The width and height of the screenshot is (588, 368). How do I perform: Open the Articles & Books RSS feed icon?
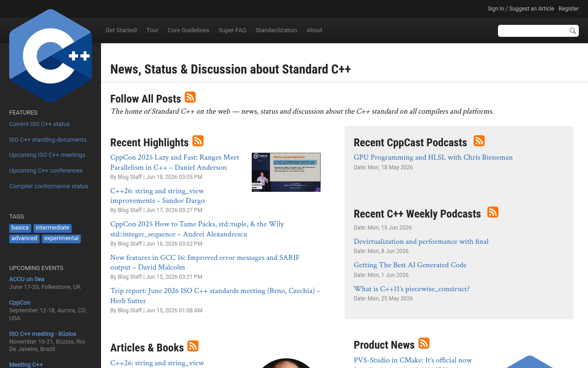(x=193, y=346)
